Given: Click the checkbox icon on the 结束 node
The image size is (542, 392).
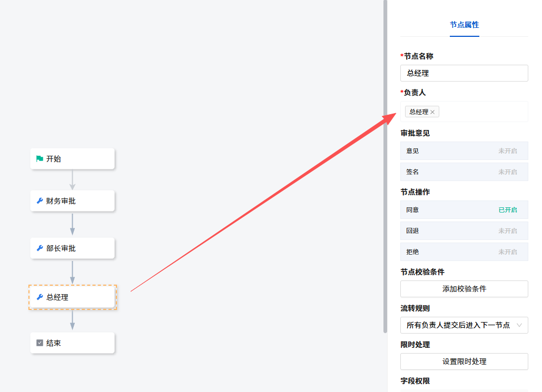Looking at the screenshot, I should click(41, 343).
